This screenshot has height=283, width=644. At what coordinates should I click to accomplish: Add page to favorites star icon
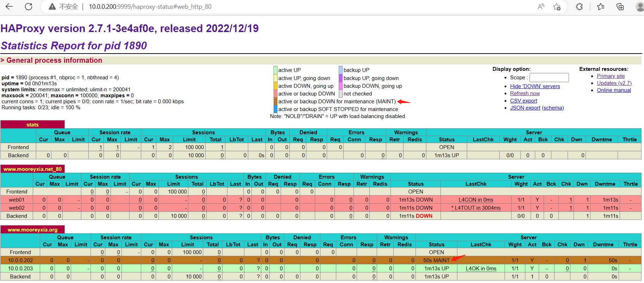pyautogui.click(x=557, y=7)
